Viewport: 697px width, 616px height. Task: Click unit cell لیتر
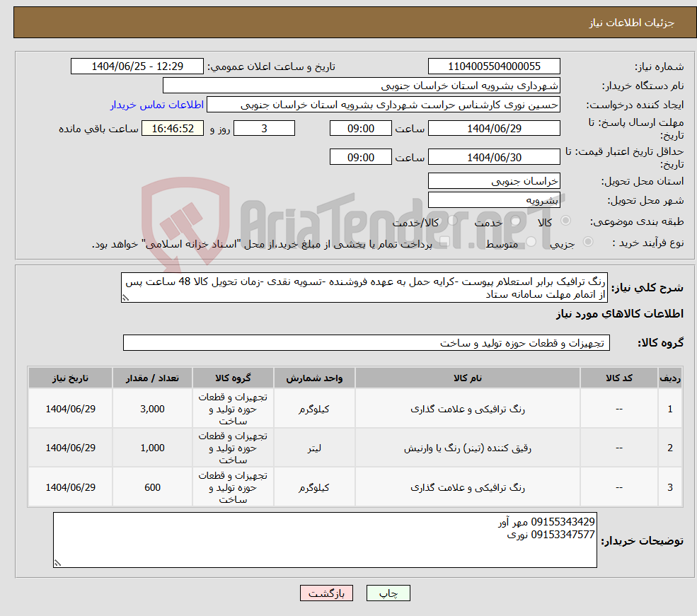pyautogui.click(x=314, y=448)
